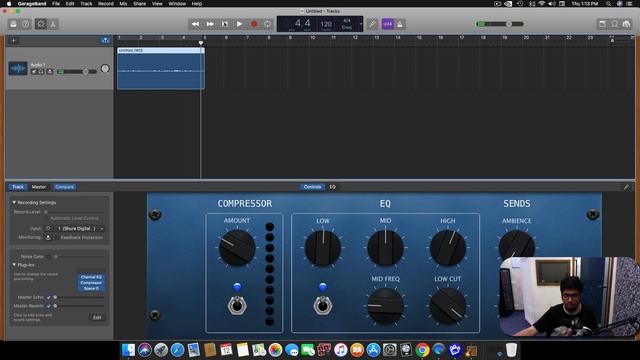Screen dimensions: 640x360
Task: Open the Library button in toolbar
Action: point(13,24)
